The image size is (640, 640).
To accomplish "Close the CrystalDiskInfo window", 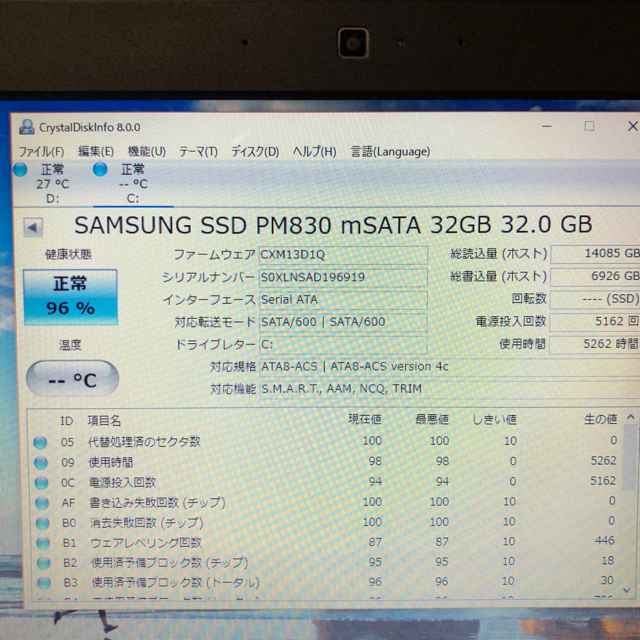I will coord(632,126).
